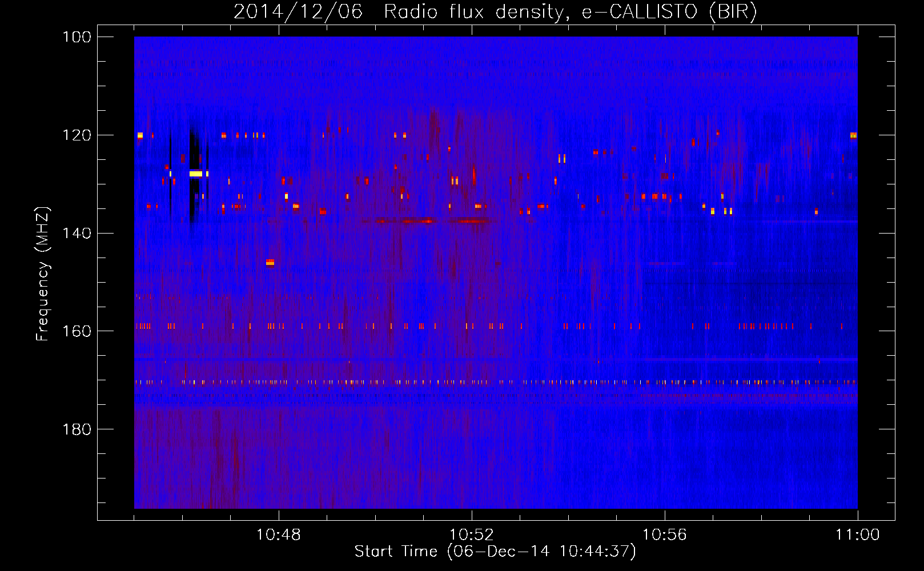Viewport: 924px width, 571px height.
Task: Click the bright yellow burst near 128 MHz
Action: [196, 173]
